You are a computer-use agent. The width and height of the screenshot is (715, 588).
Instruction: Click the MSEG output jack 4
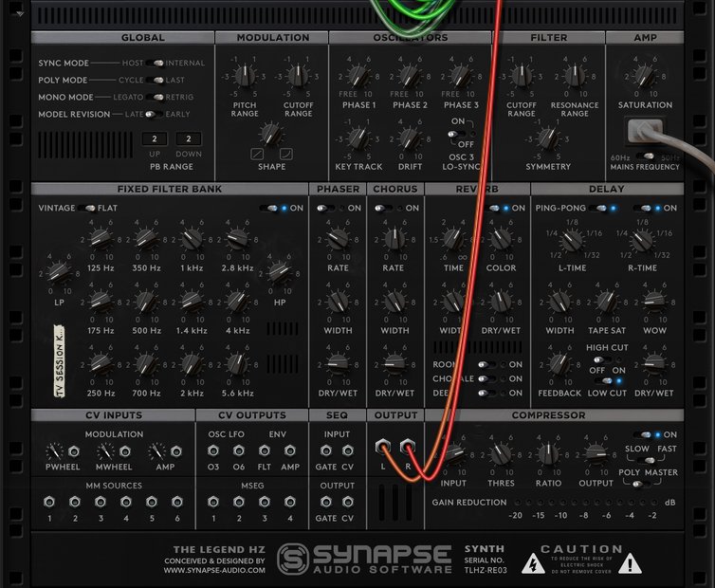(291, 503)
